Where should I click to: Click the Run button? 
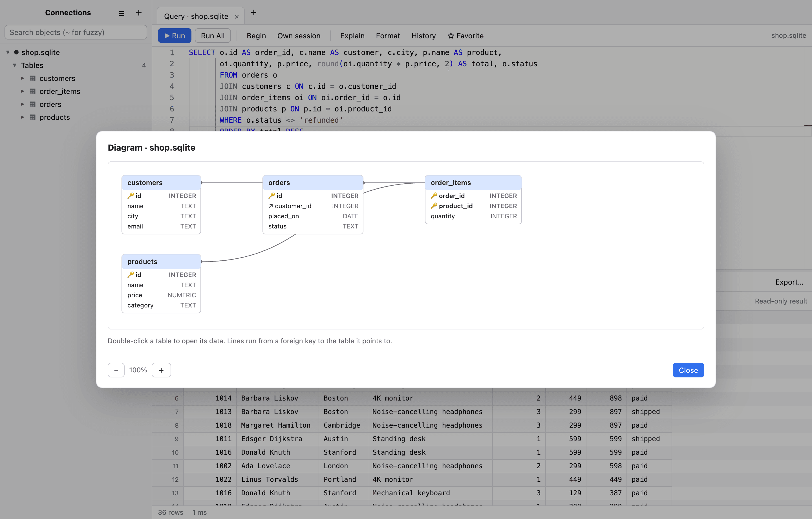[x=175, y=36]
